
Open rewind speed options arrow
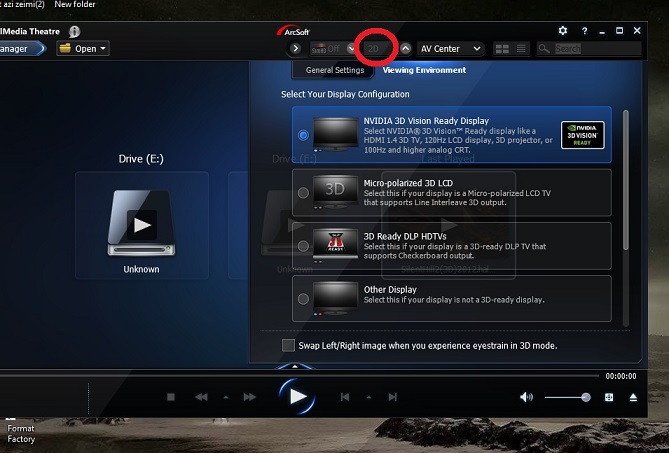click(x=226, y=398)
